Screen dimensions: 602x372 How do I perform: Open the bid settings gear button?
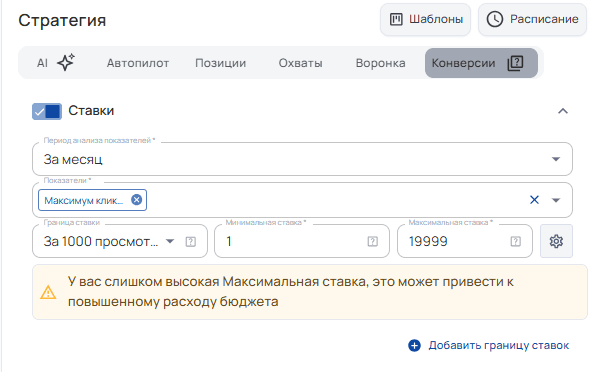coord(556,241)
